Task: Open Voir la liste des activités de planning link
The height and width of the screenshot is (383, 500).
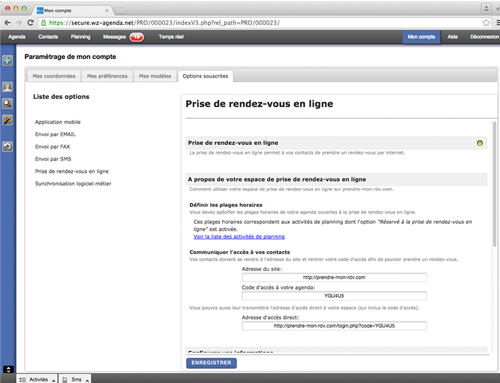Action: coord(239,237)
